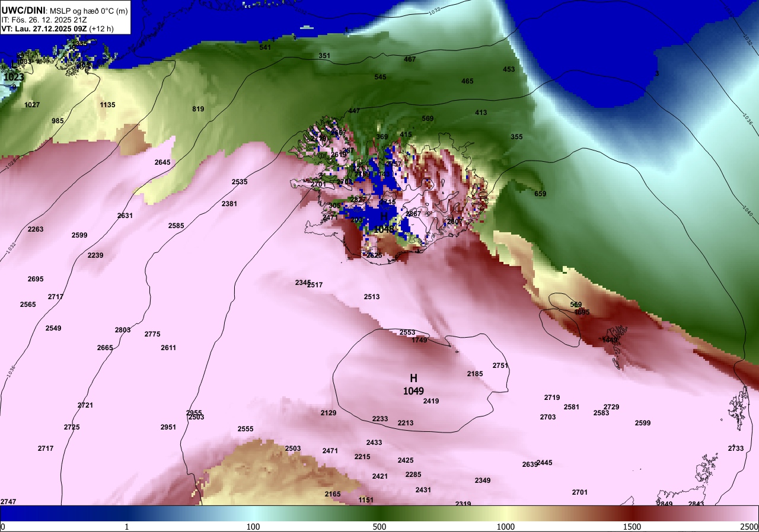The width and height of the screenshot is (759, 532).
Task: Click the height value 2775
Action: tap(152, 334)
